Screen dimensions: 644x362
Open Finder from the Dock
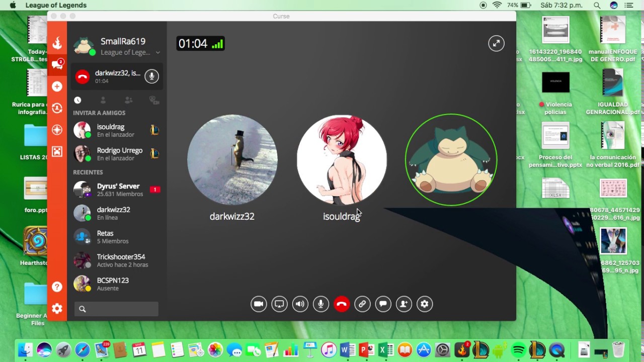point(25,350)
